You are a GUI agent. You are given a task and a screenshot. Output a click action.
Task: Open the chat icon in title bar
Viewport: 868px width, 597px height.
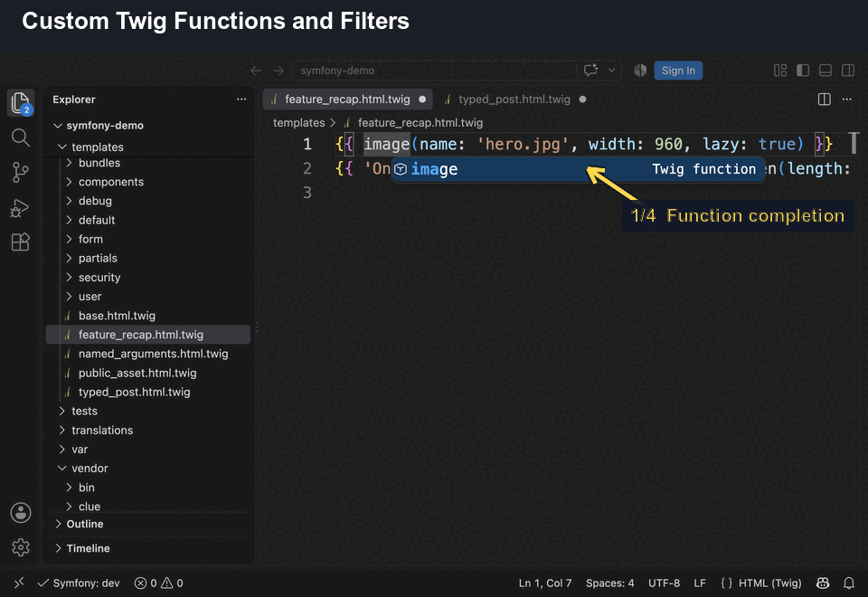click(x=590, y=71)
